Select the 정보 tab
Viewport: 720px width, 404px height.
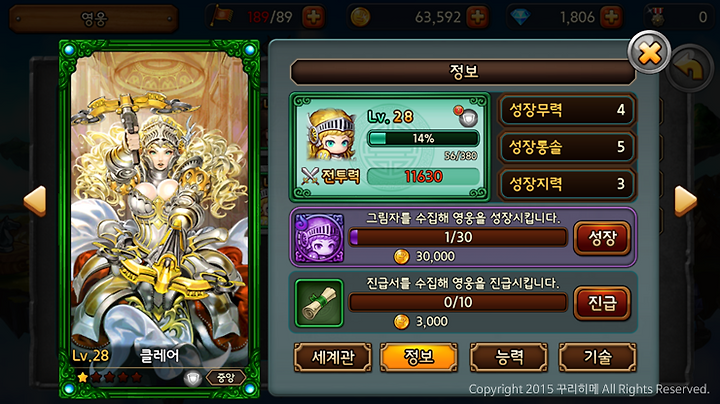(419, 357)
